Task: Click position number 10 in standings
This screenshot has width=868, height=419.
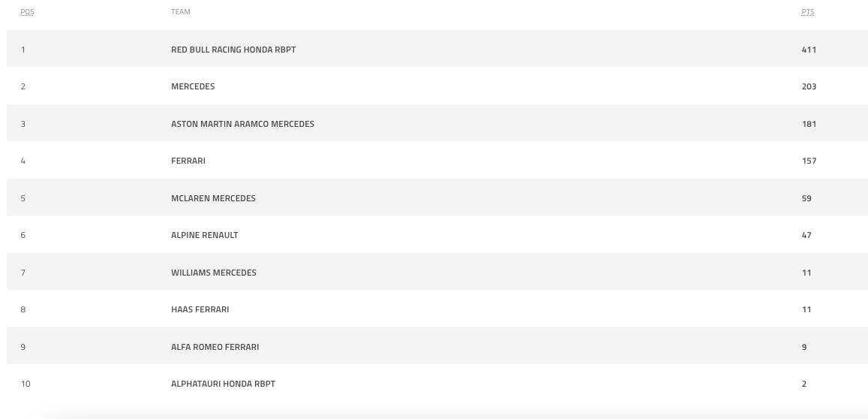Action: [26, 384]
